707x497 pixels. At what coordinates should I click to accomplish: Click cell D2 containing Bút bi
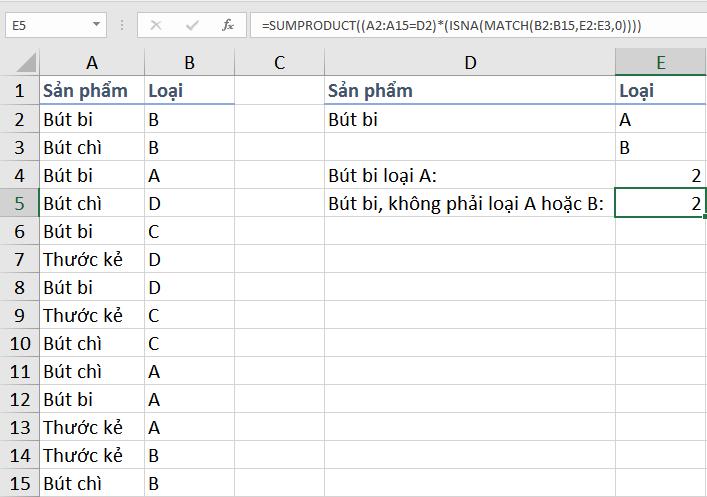pyautogui.click(x=470, y=119)
